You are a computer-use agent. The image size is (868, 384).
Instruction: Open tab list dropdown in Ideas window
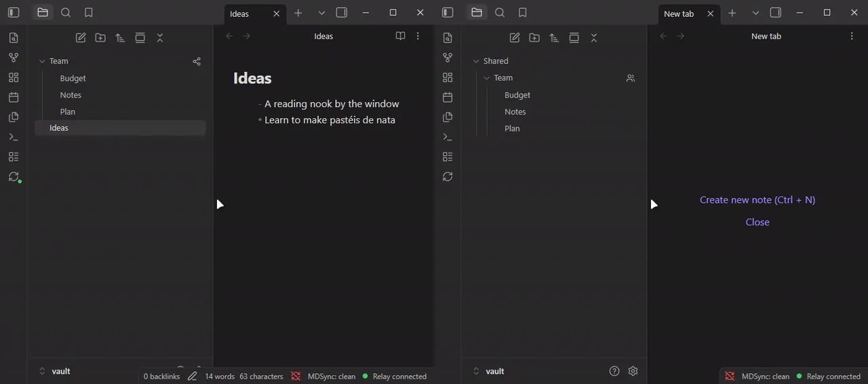(x=321, y=13)
